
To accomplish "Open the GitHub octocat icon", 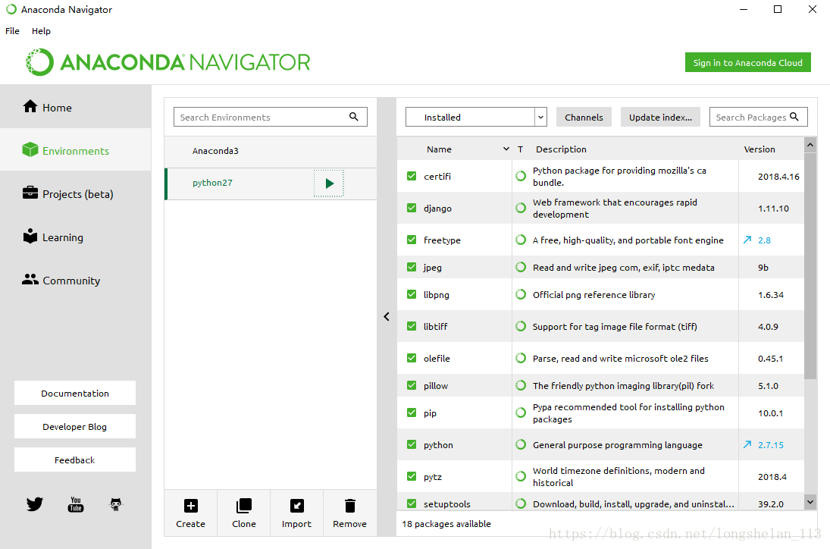I will (x=116, y=504).
